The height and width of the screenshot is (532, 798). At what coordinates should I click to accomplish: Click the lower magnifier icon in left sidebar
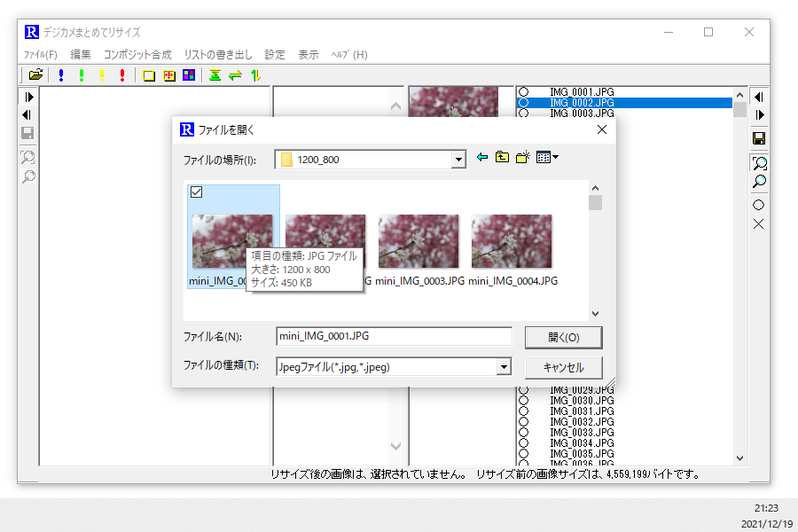(x=28, y=176)
